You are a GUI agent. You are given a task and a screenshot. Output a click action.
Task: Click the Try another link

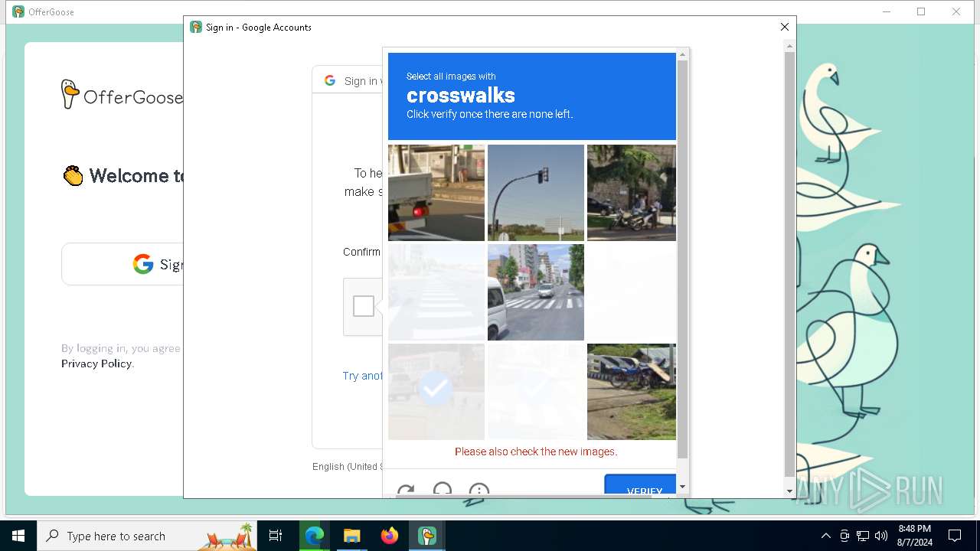(x=362, y=376)
